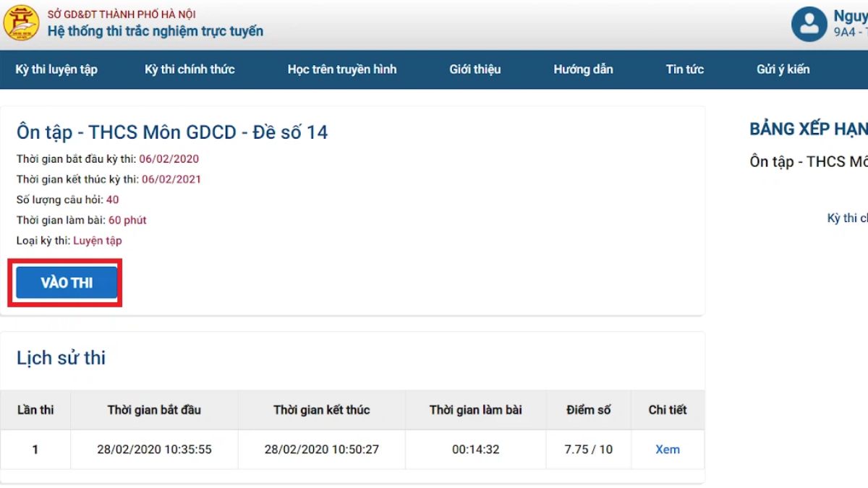This screenshot has height=488, width=868.
Task: Select Học trên truyền hình in navigation
Action: pyautogui.click(x=341, y=69)
